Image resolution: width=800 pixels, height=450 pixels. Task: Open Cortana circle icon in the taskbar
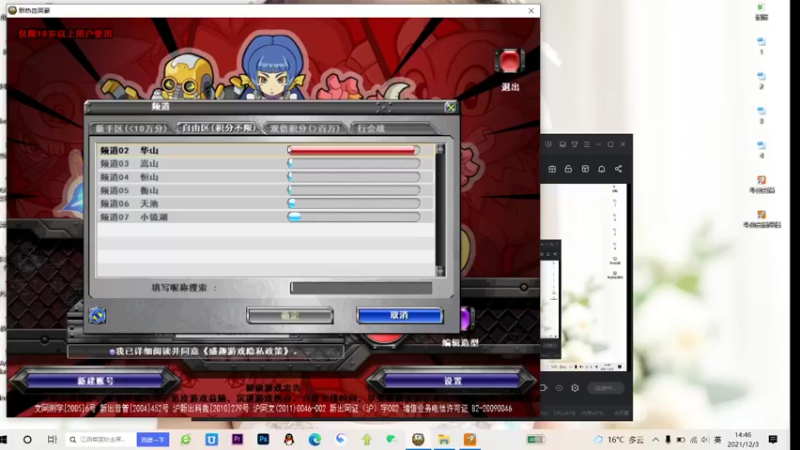[28, 439]
